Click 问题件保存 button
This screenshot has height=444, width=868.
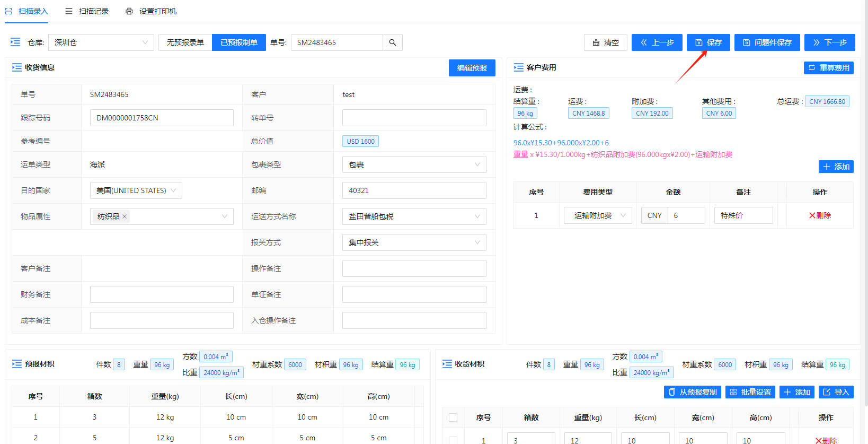click(767, 42)
